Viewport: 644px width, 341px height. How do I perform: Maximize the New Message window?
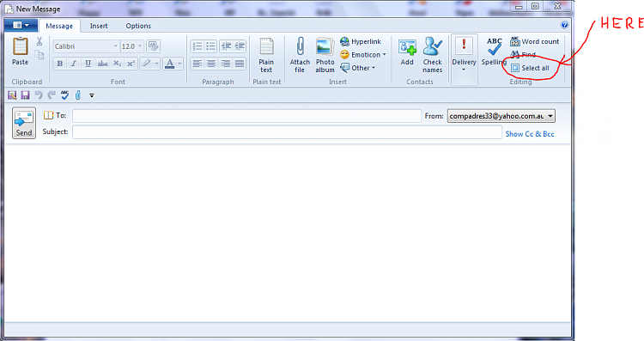535,6
